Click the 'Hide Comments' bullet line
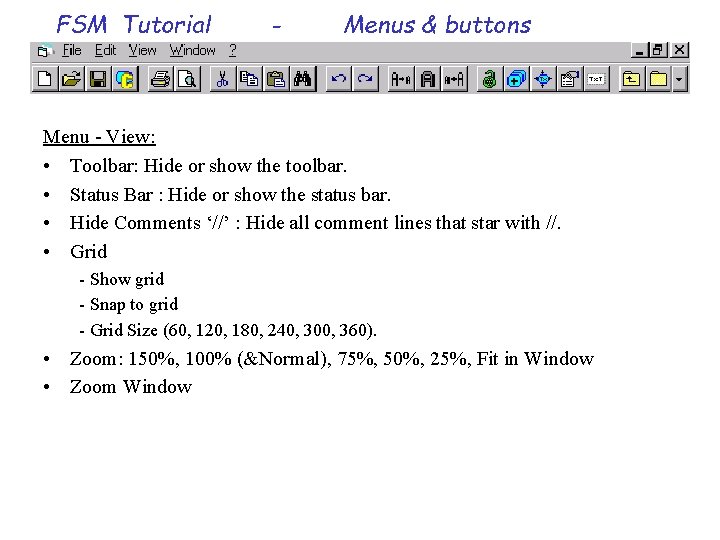This screenshot has width=720, height=540. click(x=315, y=223)
